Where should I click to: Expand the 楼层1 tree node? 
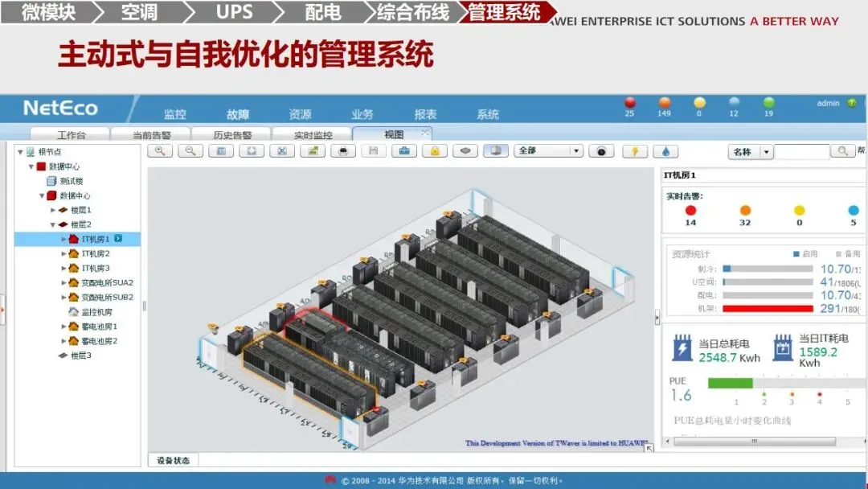coord(52,210)
